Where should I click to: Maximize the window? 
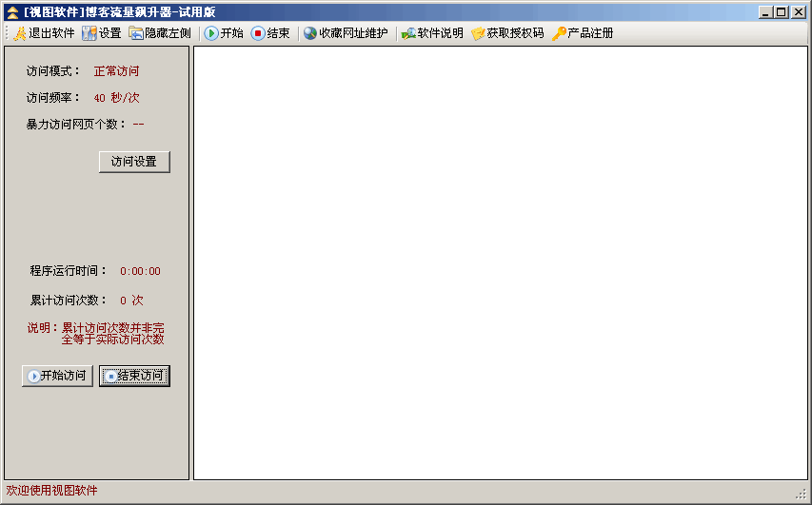(782, 12)
